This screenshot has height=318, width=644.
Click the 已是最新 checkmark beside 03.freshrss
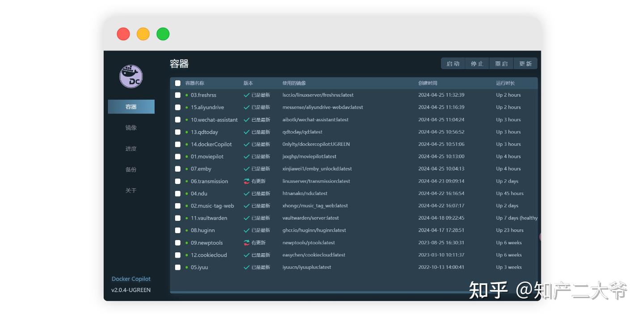click(x=246, y=95)
